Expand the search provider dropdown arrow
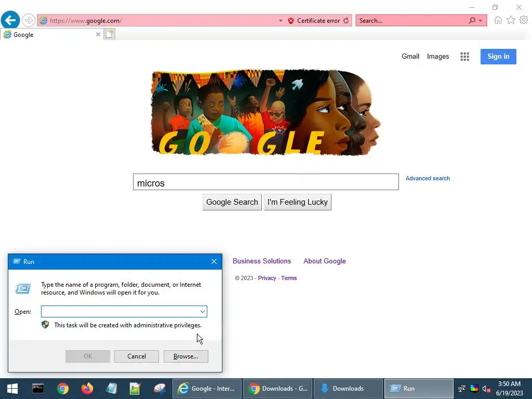Image resolution: width=532 pixels, height=399 pixels. [480, 21]
